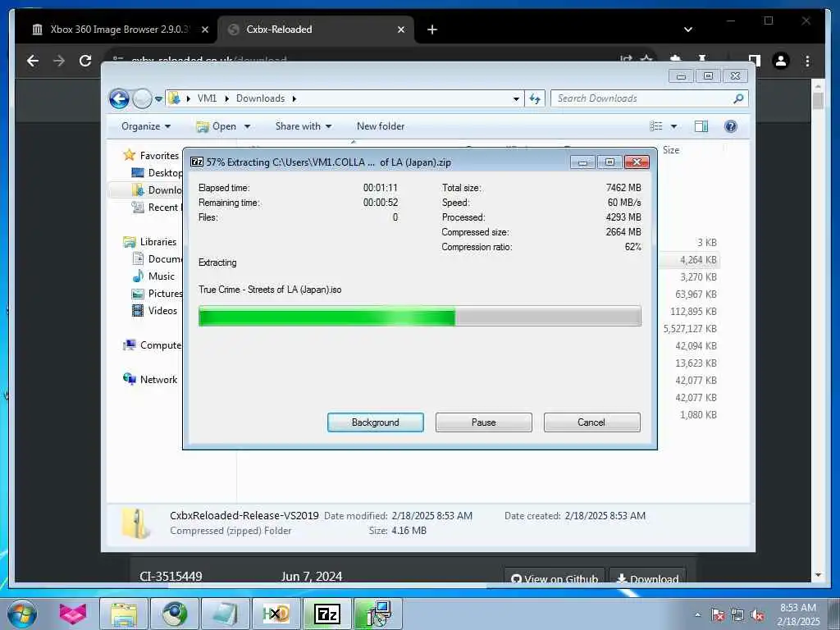Select VM1 in the Explorer address bar
Image resolution: width=840 pixels, height=630 pixels.
[207, 98]
